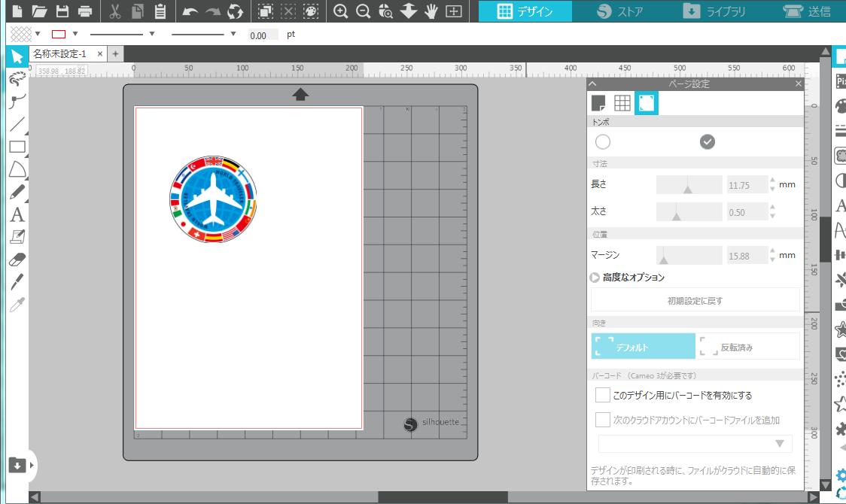This screenshot has height=504, width=846.
Task: Open the page setup icon in panel
Action: [598, 103]
